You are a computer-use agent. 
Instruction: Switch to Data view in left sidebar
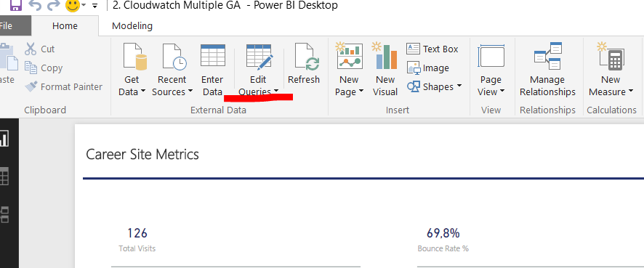click(4, 176)
